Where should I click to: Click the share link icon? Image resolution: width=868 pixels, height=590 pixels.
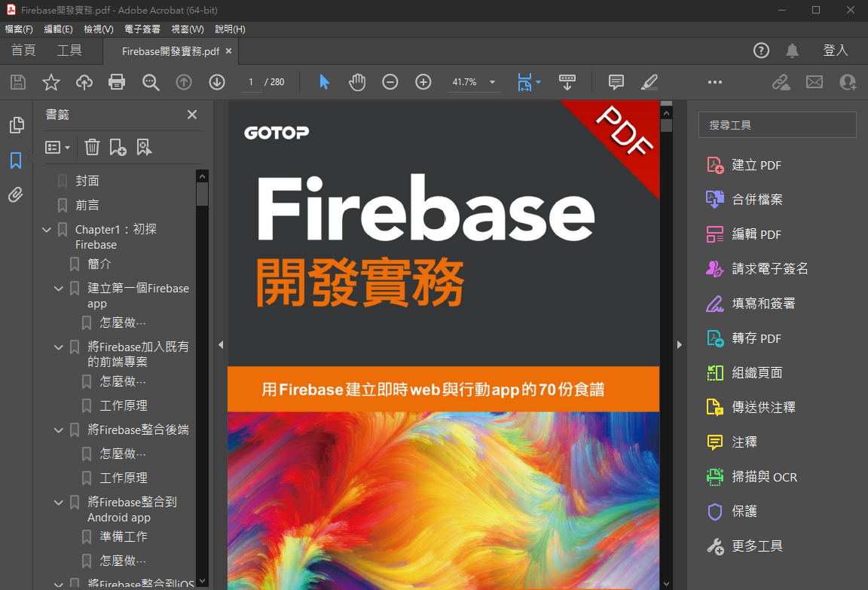(781, 82)
